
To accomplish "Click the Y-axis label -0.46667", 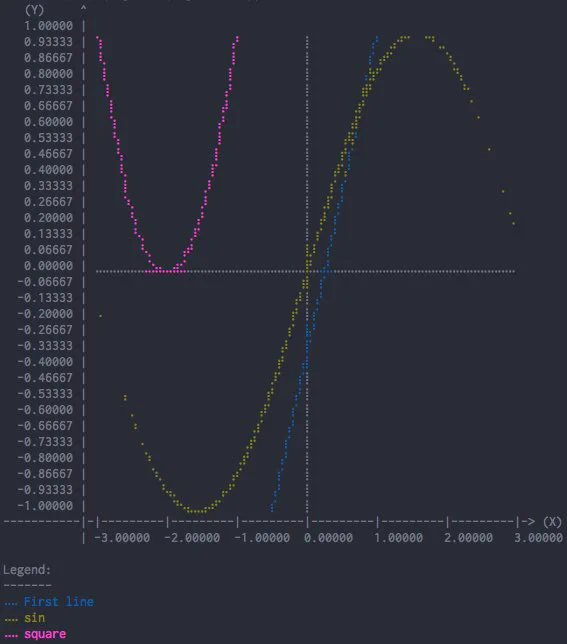I will click(45, 378).
